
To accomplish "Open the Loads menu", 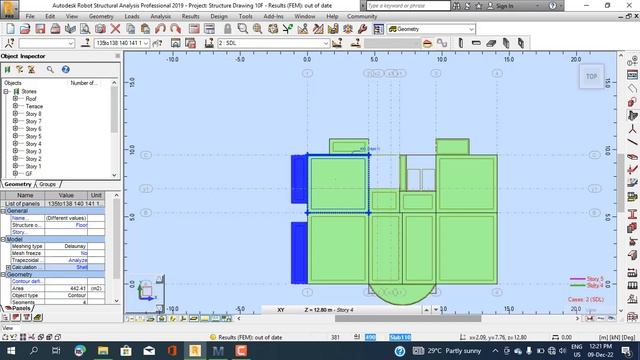I will pyautogui.click(x=131, y=16).
